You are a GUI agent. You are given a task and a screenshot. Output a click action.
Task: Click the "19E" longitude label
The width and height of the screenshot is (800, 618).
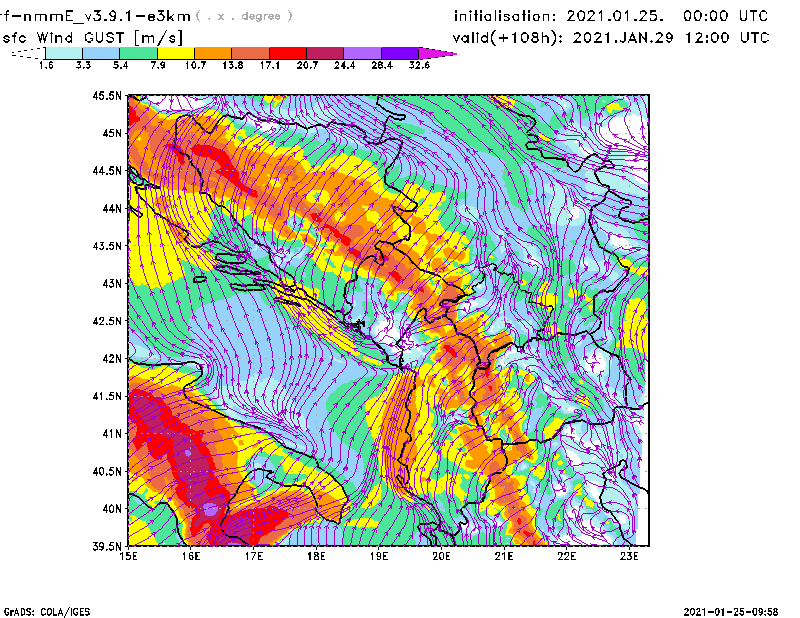click(x=379, y=556)
